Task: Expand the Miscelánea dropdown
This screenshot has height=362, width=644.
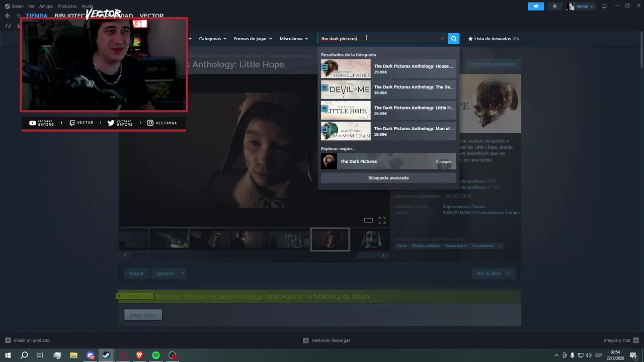Action: click(294, 39)
